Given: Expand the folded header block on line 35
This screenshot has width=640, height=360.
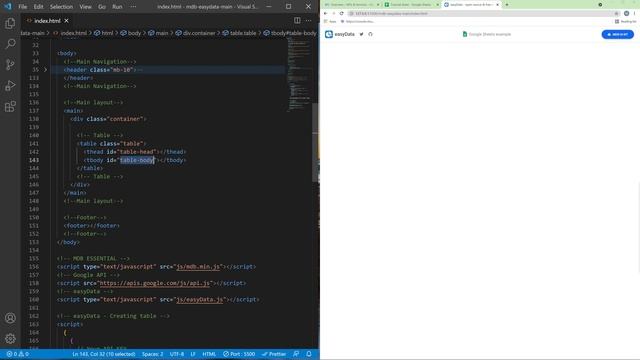Looking at the screenshot, I should [x=45, y=70].
